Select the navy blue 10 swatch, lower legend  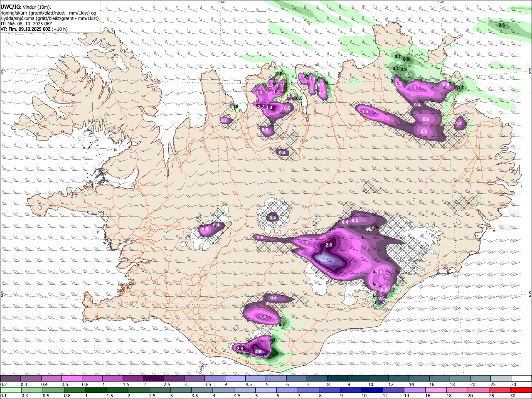[x=372, y=390]
